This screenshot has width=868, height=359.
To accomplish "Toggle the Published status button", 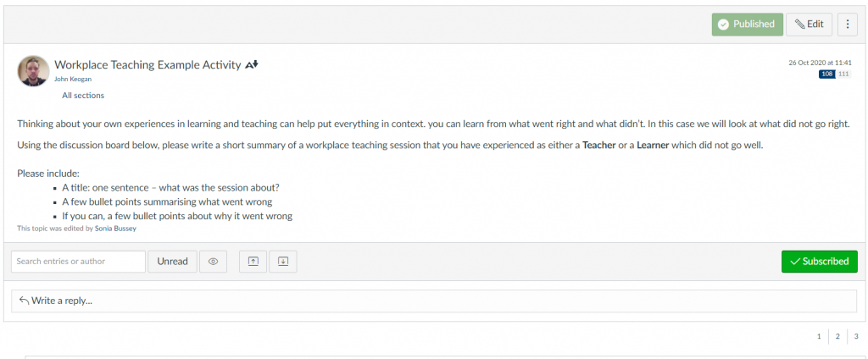I will coord(747,25).
